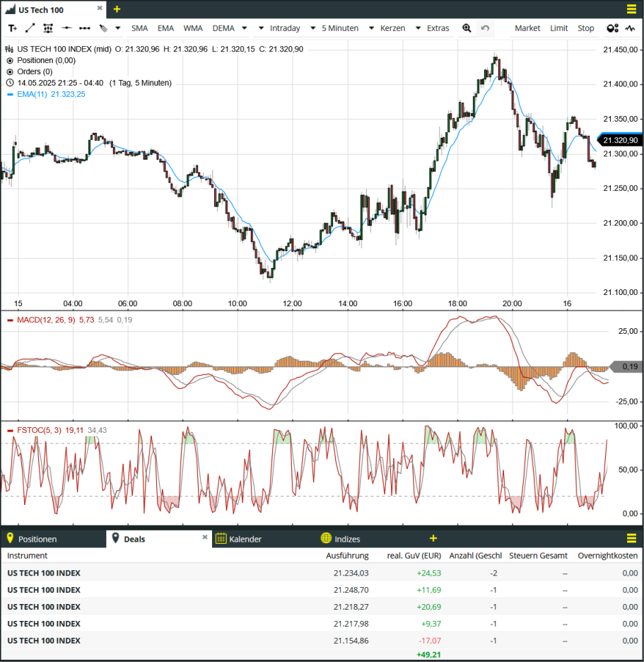Sort by the Ausführung column header

click(x=347, y=556)
